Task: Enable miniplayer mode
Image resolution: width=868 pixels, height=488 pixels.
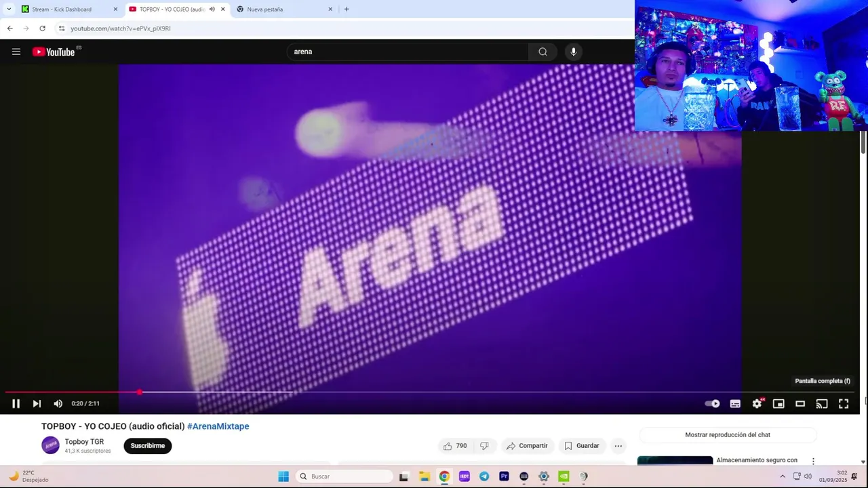Action: point(778,404)
